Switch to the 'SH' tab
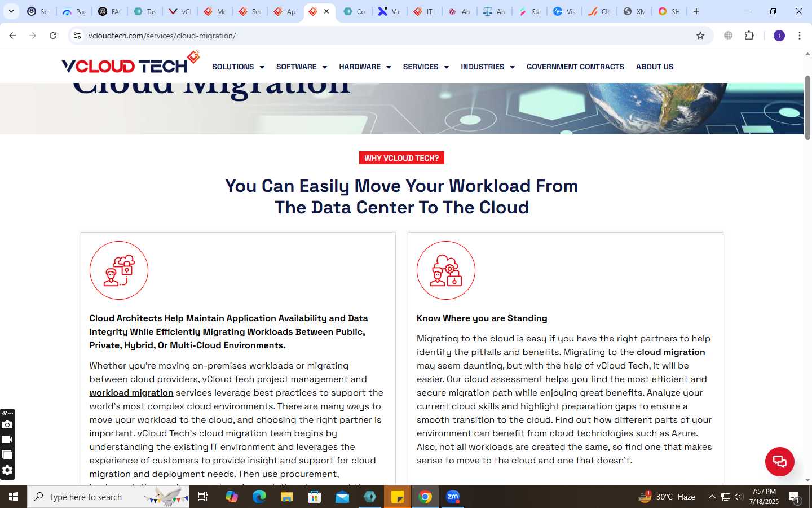Viewport: 812px width, 508px height. coord(669,11)
